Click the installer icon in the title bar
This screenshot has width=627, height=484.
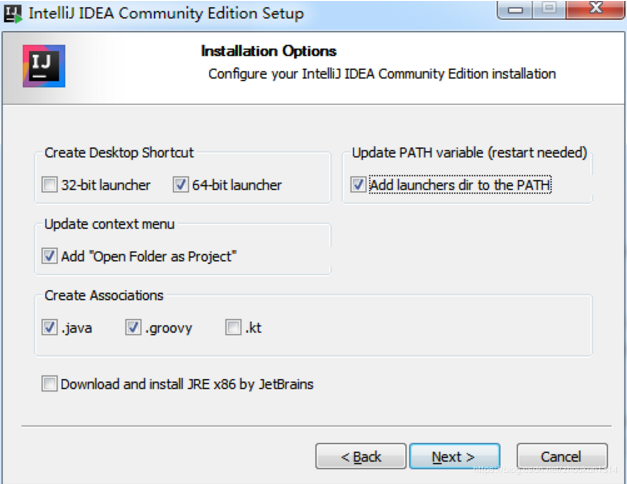(x=13, y=14)
